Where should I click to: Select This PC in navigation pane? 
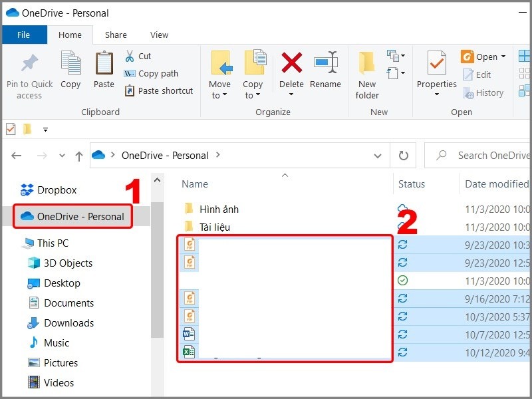[x=45, y=243]
